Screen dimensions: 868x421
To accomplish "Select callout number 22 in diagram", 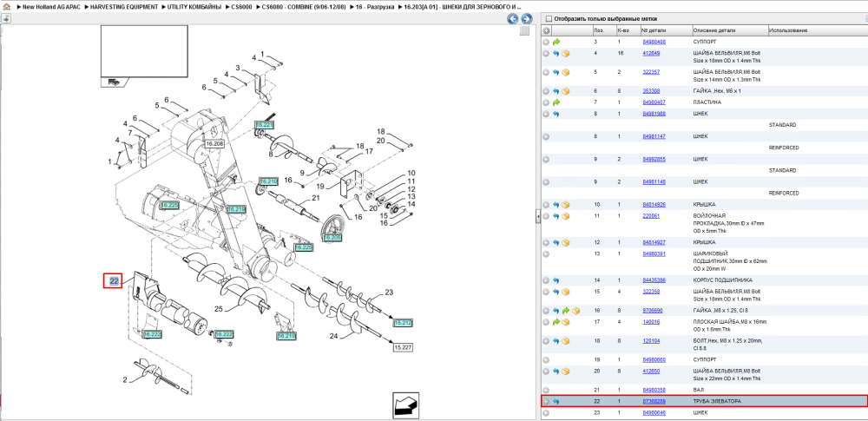I will pyautogui.click(x=114, y=281).
